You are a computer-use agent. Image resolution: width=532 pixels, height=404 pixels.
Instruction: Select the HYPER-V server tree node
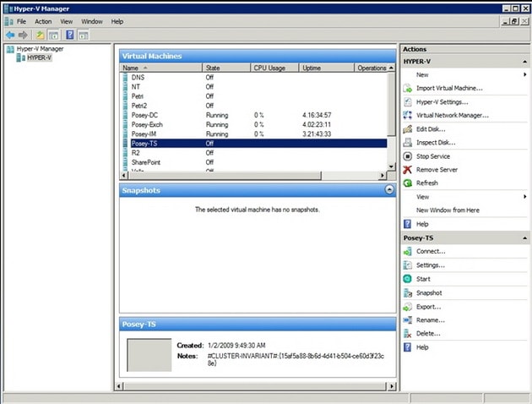(x=40, y=57)
